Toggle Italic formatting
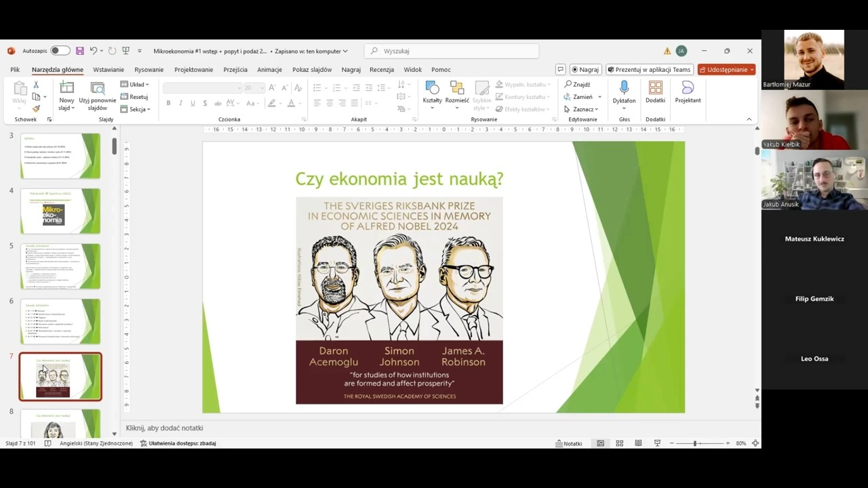868x488 pixels. click(x=180, y=103)
